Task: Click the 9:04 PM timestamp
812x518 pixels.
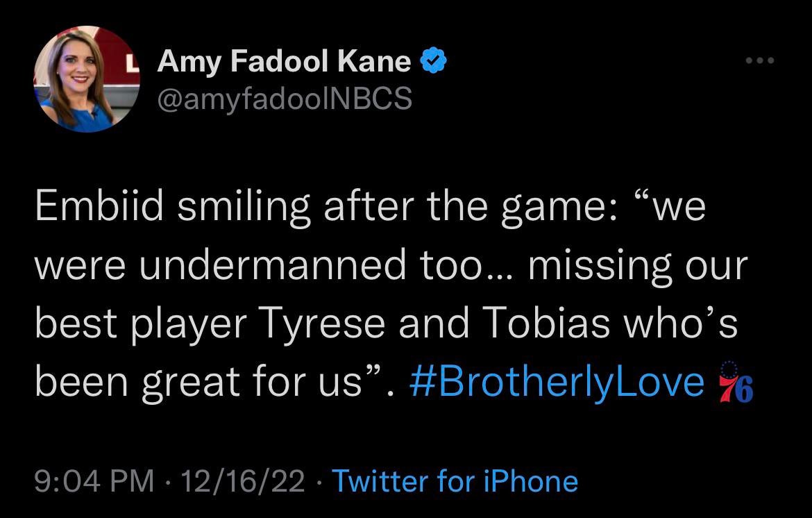Action: (94, 481)
